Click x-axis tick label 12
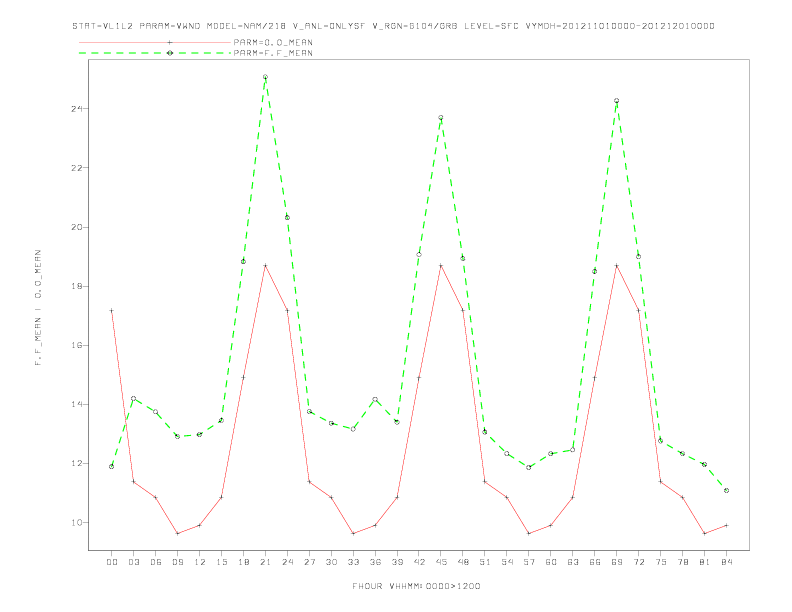This screenshot has width=792, height=612. 200,562
